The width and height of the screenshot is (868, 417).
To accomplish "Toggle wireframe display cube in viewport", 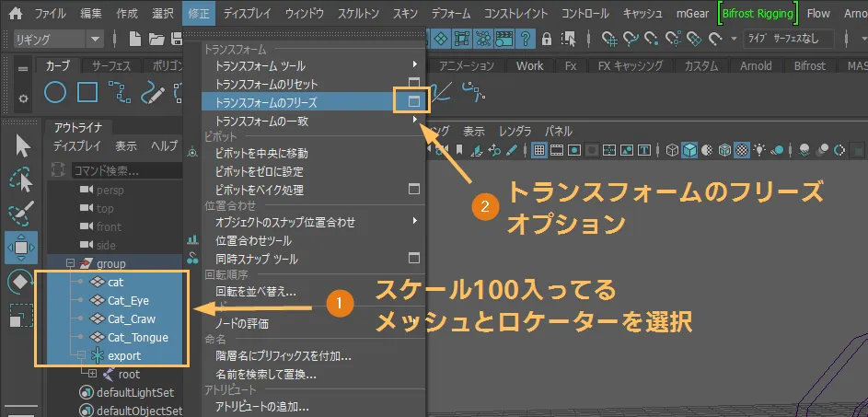I will pyautogui.click(x=672, y=149).
